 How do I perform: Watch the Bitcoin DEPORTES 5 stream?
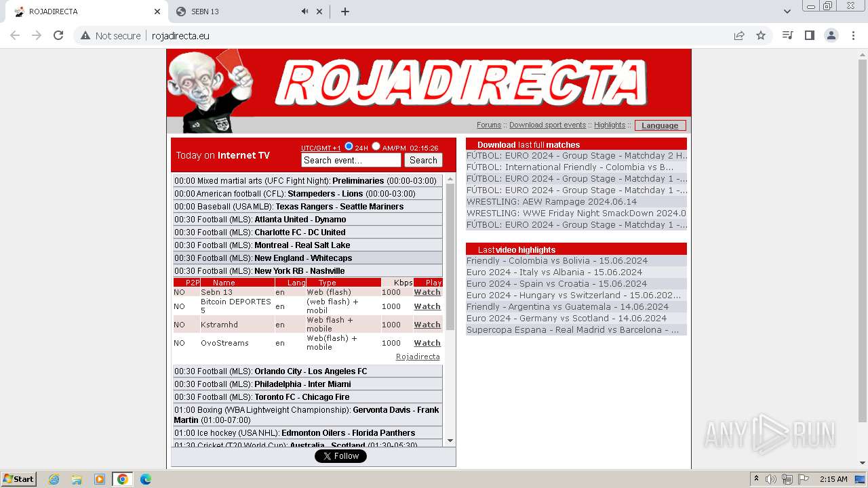click(x=427, y=306)
